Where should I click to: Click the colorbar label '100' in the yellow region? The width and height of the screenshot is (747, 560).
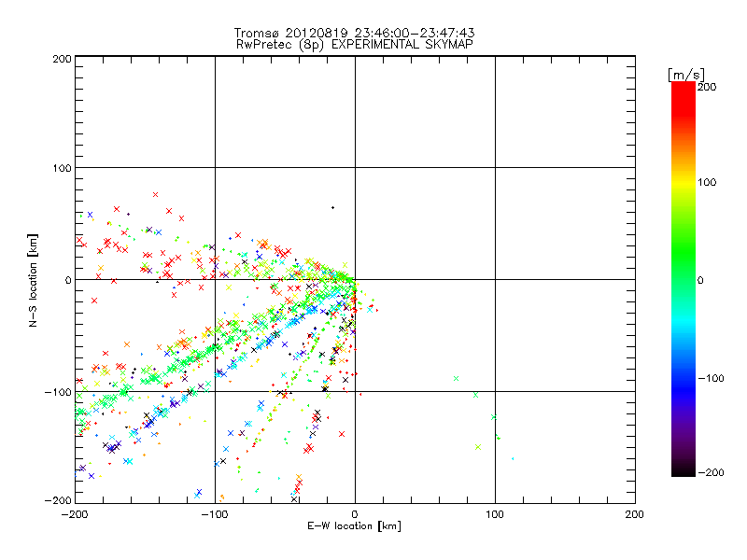click(x=707, y=182)
